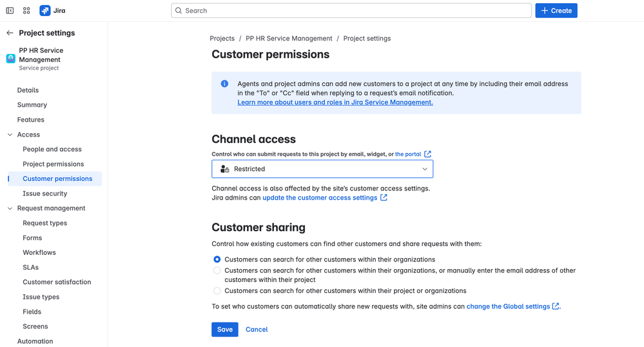Open Project permissions in sidebar
The image size is (644, 347).
(x=53, y=164)
